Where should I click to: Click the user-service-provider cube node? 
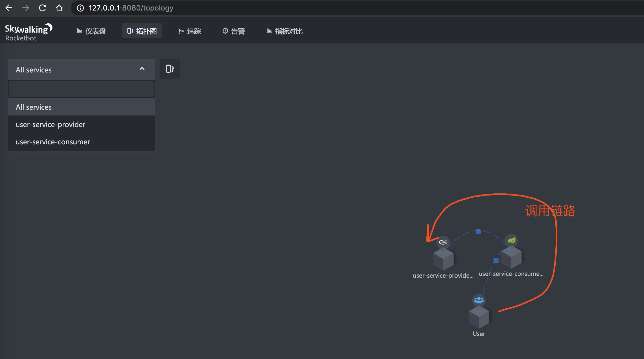pos(443,259)
